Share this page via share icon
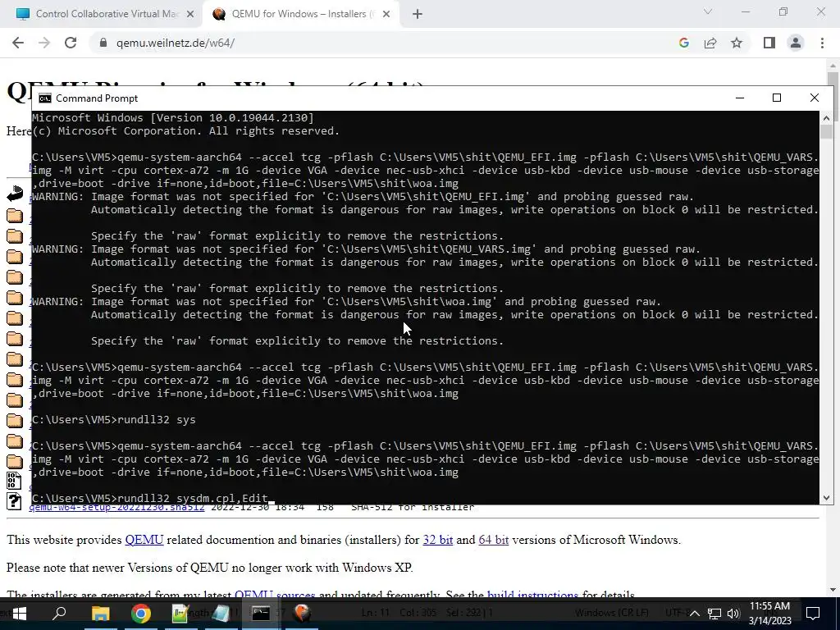The width and height of the screenshot is (840, 630). coord(710,43)
